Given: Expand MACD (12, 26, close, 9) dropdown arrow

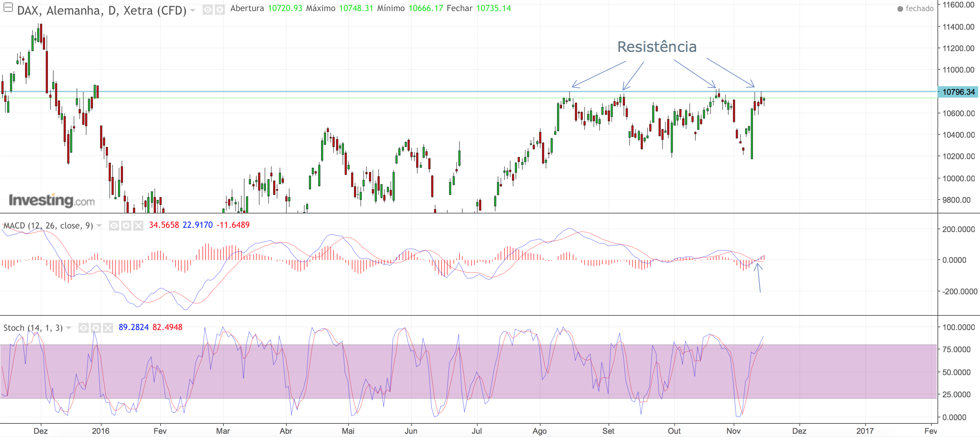Looking at the screenshot, I should [99, 226].
